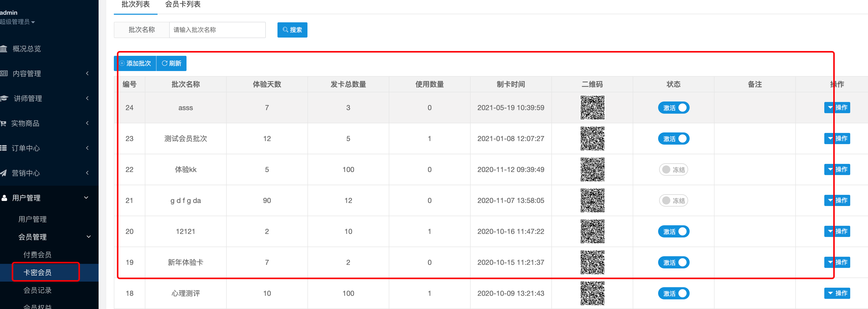The height and width of the screenshot is (309, 868).
Task: Open QR code for batch asss
Action: [592, 108]
